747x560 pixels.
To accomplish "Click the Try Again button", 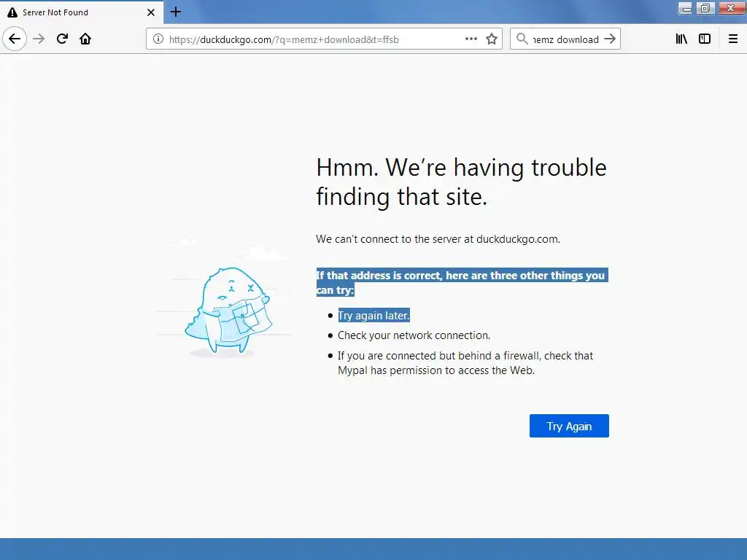I will tap(569, 426).
